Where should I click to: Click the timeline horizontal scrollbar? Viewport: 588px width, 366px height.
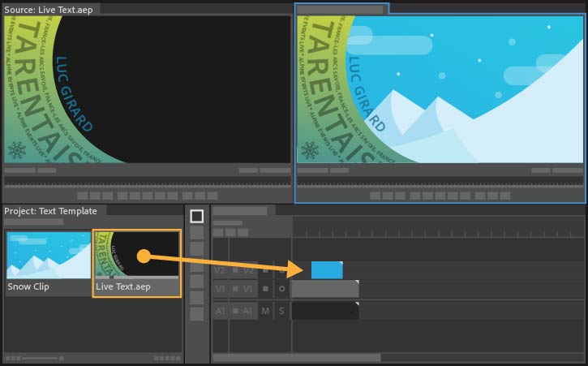click(x=297, y=357)
